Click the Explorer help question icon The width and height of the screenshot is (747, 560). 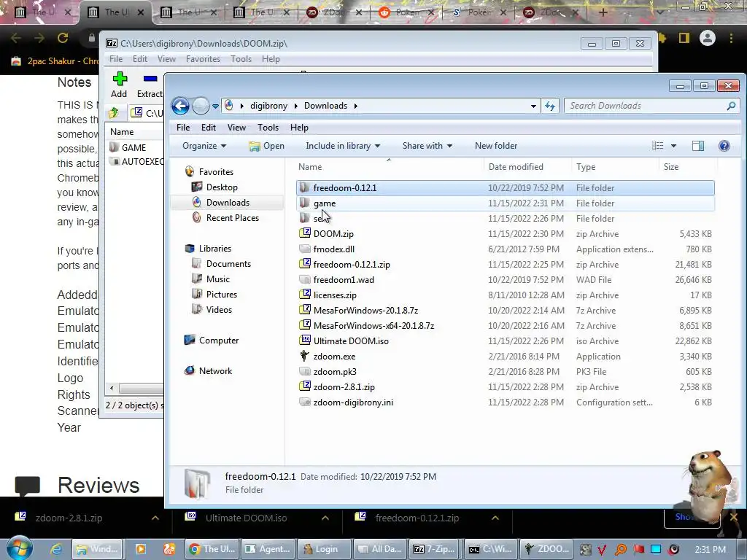click(x=724, y=146)
